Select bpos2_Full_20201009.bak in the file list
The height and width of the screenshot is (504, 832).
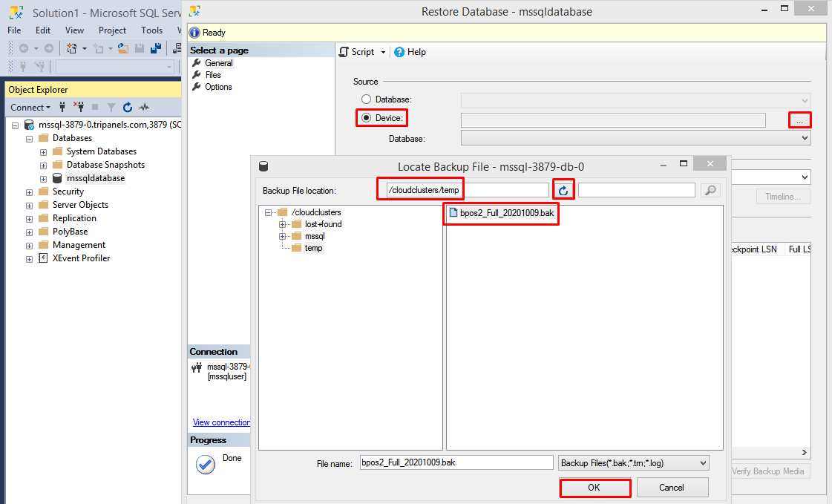506,214
